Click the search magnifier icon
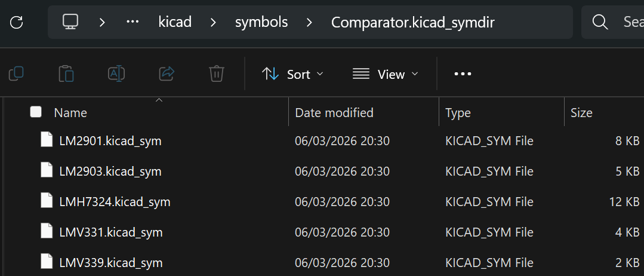 599,23
